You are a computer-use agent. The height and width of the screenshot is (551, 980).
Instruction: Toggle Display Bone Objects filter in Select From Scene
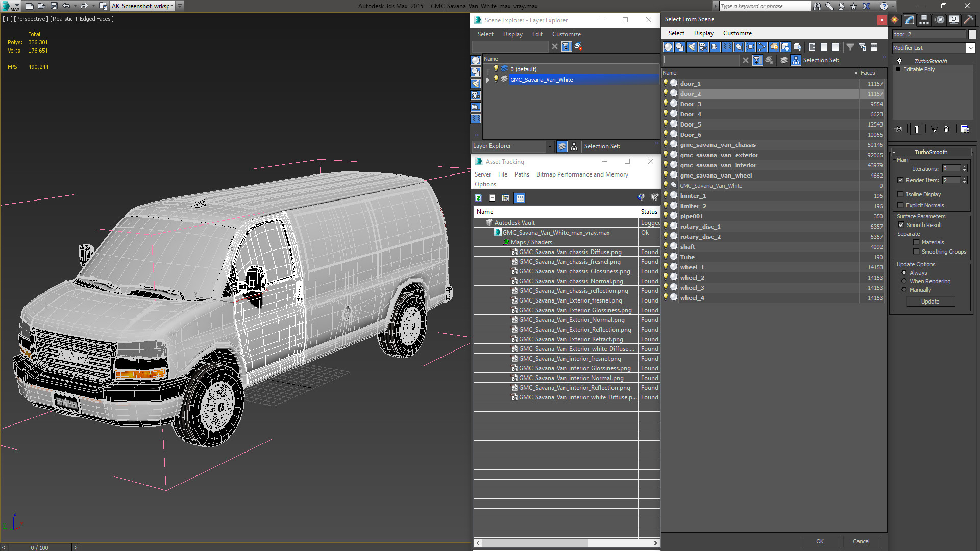pos(762,47)
